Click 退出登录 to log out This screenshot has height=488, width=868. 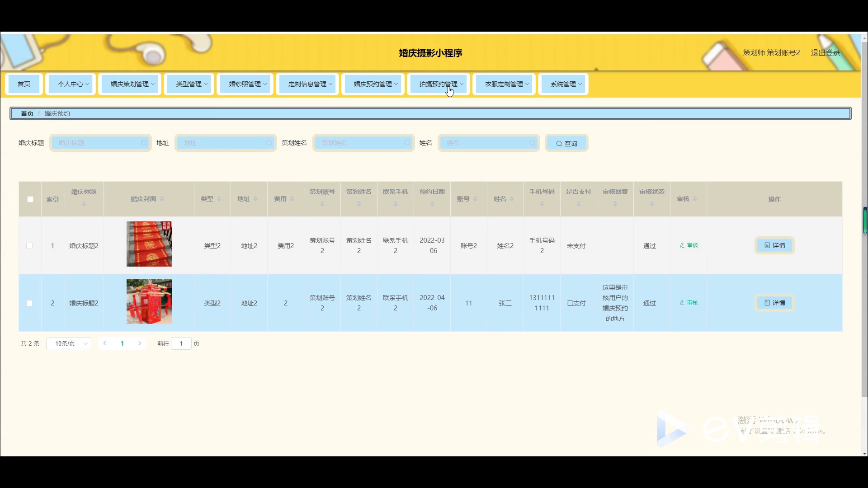(825, 53)
